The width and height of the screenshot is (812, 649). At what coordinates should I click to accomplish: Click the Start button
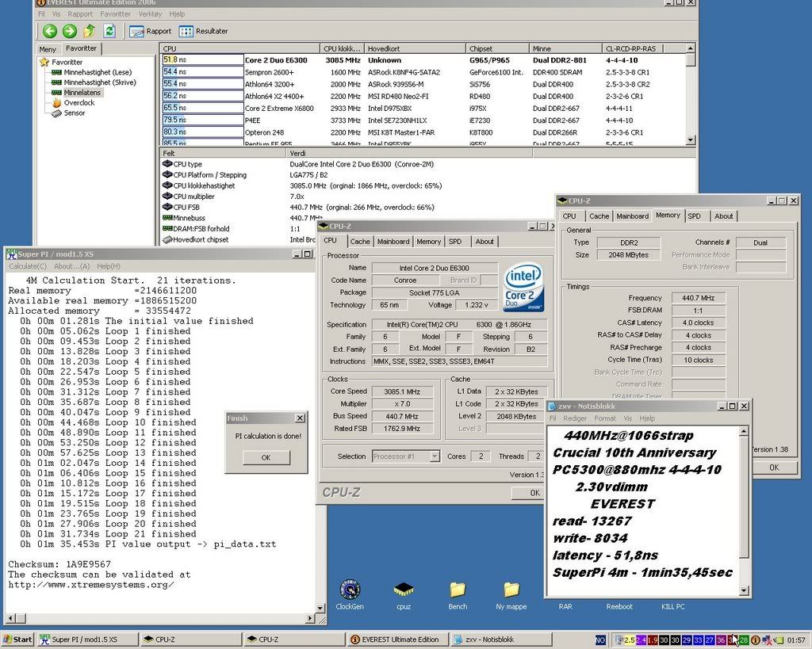17,639
